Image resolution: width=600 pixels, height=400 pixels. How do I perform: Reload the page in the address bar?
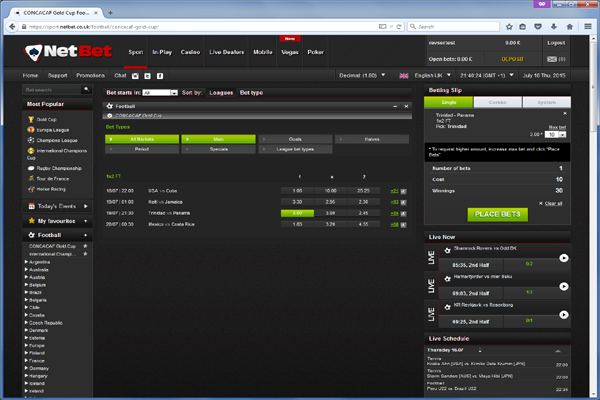pos(399,26)
